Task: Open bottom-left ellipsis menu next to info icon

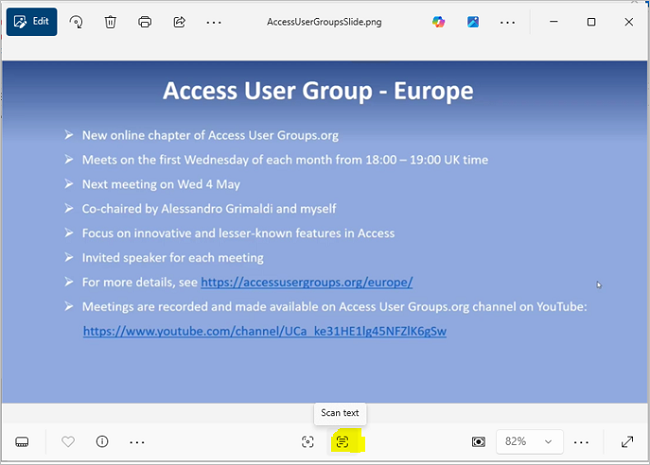Action: (x=137, y=443)
